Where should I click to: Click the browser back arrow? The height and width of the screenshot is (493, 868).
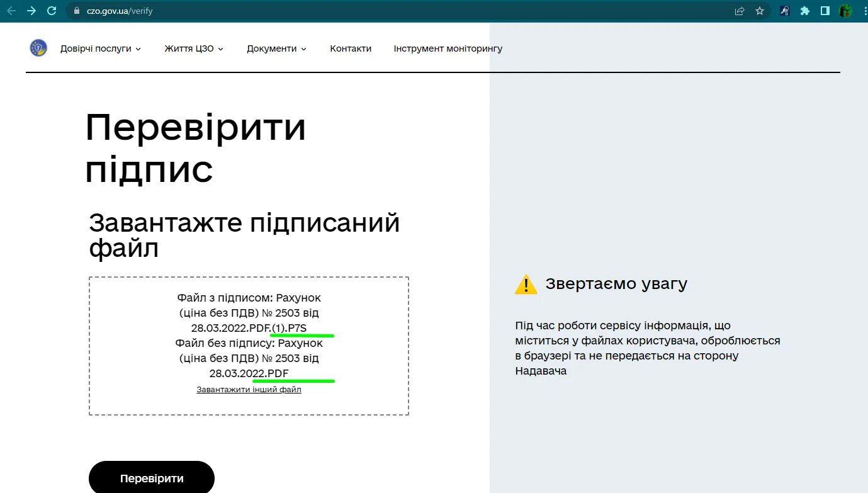(11, 11)
